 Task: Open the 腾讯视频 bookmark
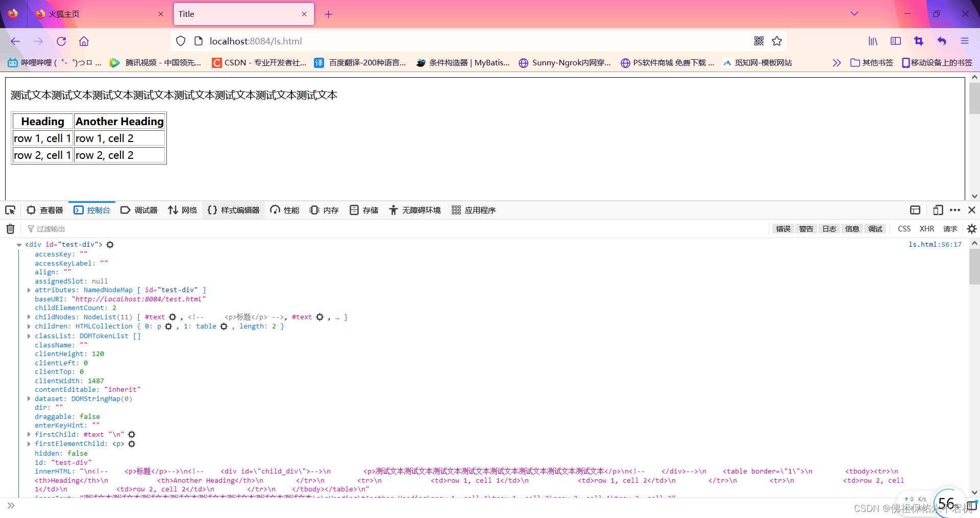[156, 63]
